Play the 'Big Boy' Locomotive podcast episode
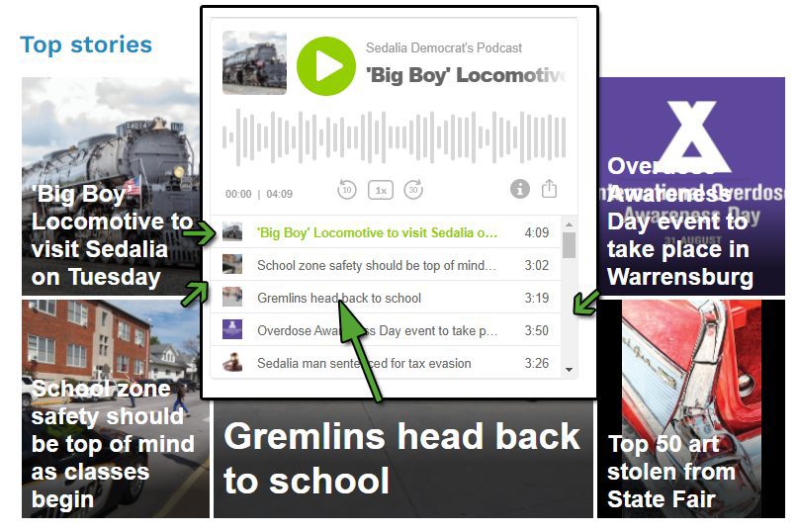Screen dimensions: 798x532 click(x=325, y=66)
